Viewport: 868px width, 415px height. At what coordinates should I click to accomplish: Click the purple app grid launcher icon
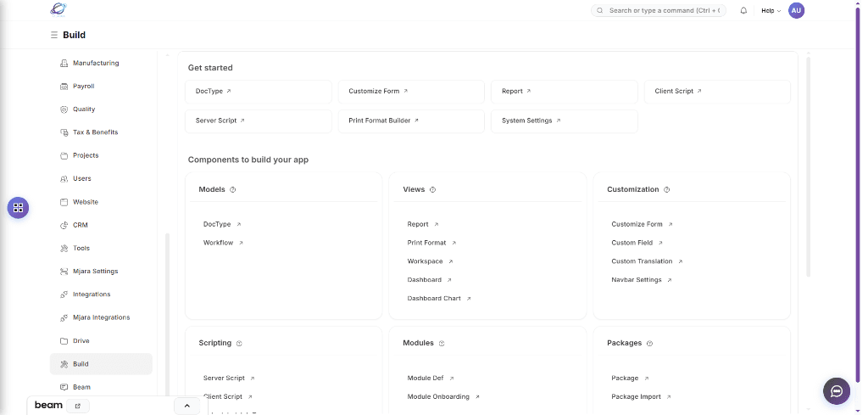[x=18, y=207]
